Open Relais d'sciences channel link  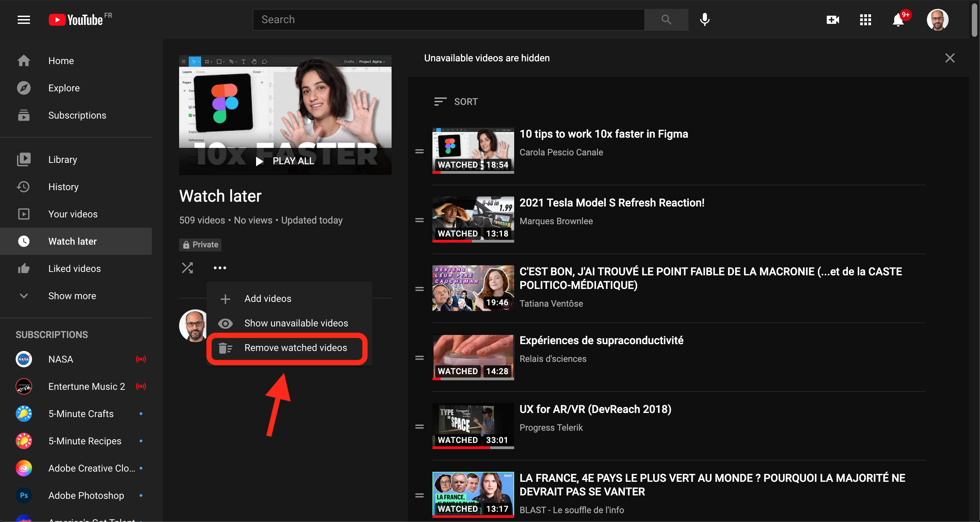(553, 359)
